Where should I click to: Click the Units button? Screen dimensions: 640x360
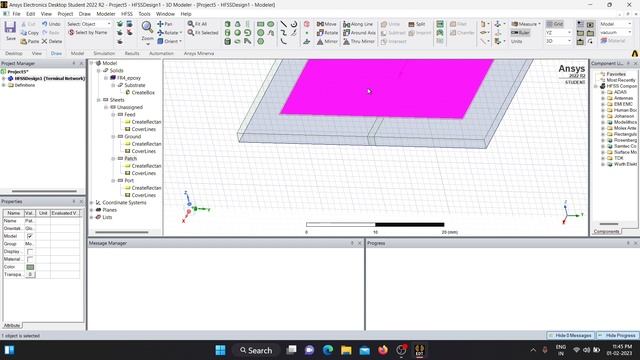pos(517,41)
